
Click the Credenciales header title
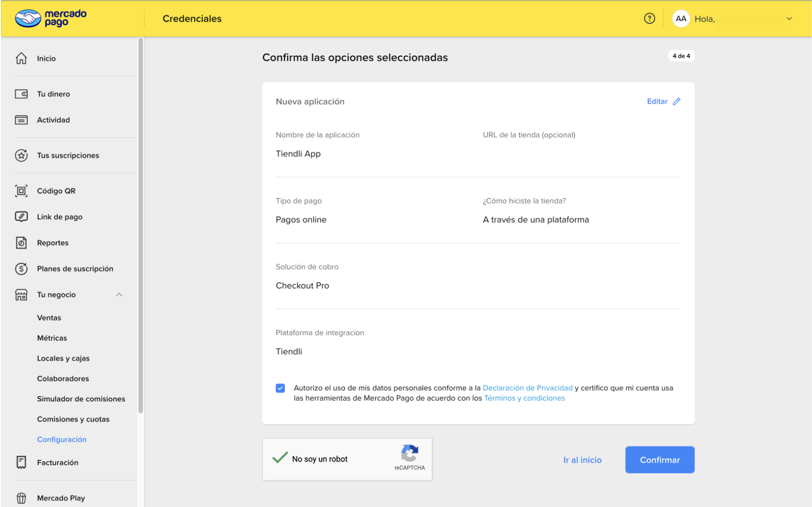192,19
